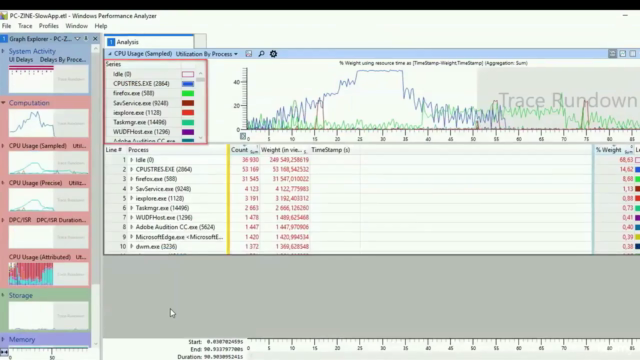Open the Window menu
The image size is (640, 360).
point(76,26)
